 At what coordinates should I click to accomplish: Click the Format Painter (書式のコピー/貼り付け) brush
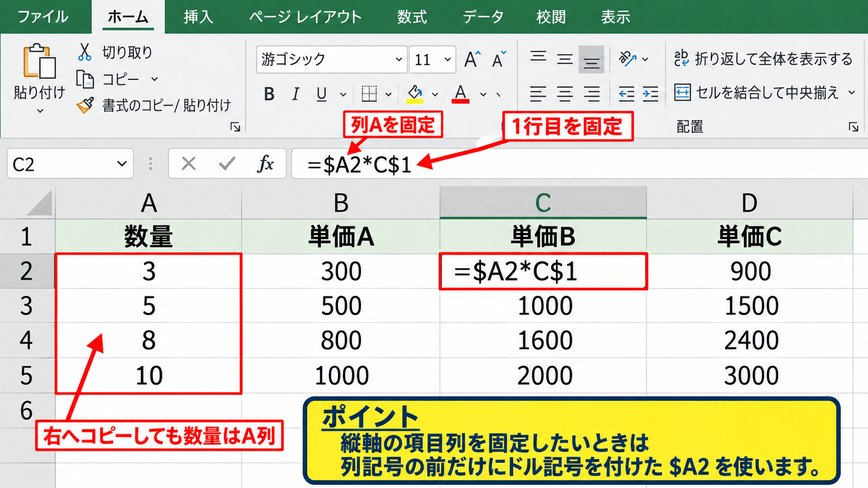[86, 105]
